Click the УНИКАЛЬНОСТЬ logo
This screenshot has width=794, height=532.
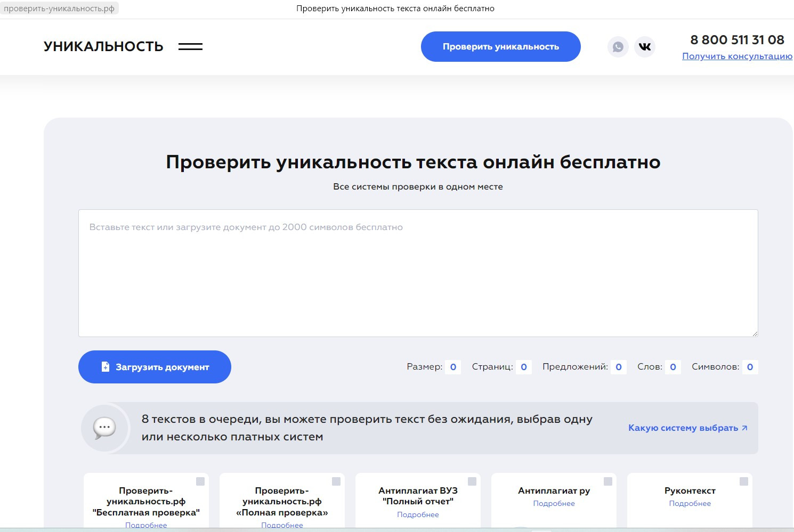103,46
